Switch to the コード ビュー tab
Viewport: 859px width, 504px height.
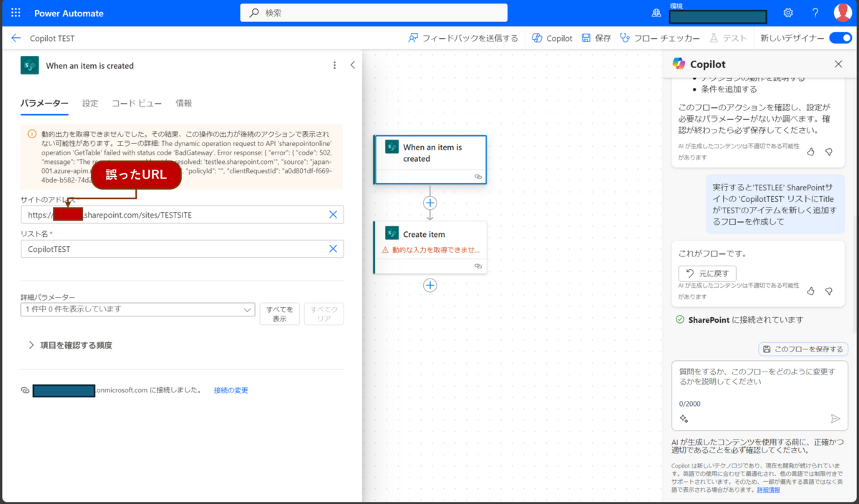(137, 104)
